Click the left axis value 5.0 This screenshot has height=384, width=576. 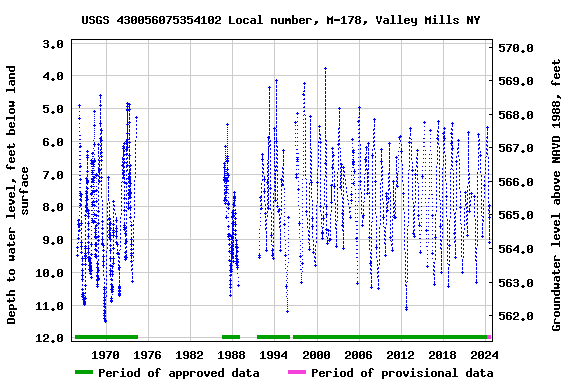53,109
